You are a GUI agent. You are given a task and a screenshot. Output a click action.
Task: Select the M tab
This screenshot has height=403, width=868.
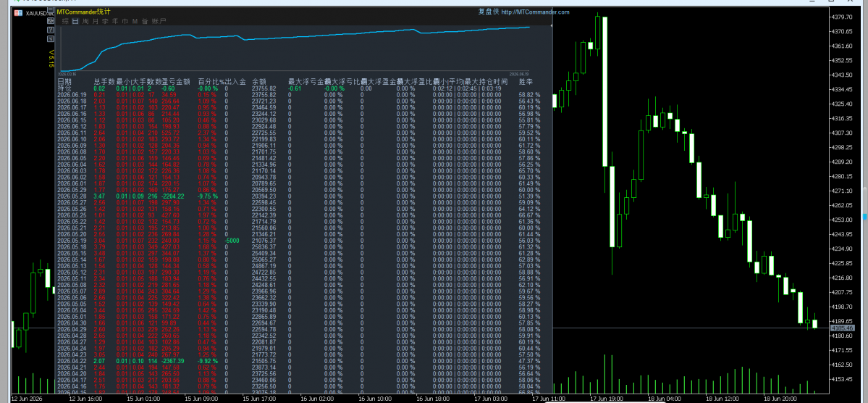(x=135, y=21)
